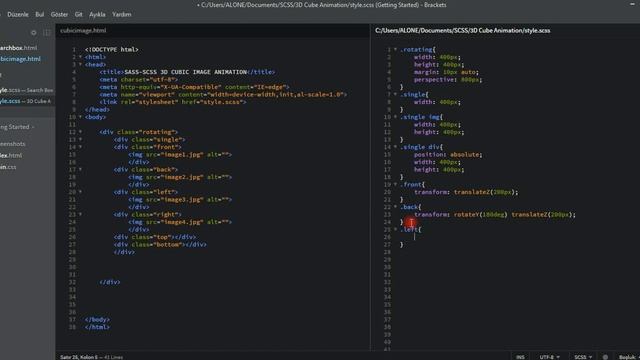Click the meta viewport line
Screen dimensions: 640x360
pos(223,94)
